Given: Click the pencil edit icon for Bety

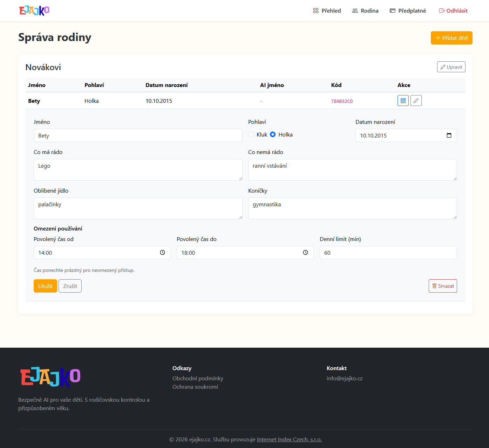Looking at the screenshot, I should [416, 101].
